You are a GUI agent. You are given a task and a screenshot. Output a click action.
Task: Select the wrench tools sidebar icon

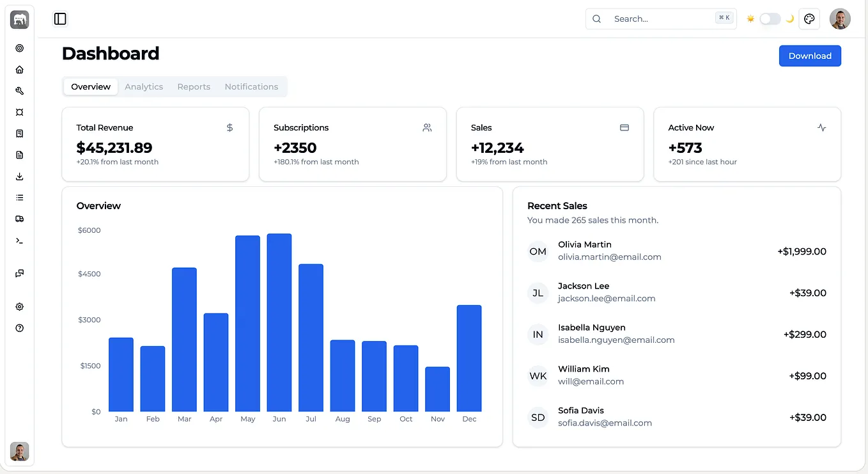(x=19, y=91)
